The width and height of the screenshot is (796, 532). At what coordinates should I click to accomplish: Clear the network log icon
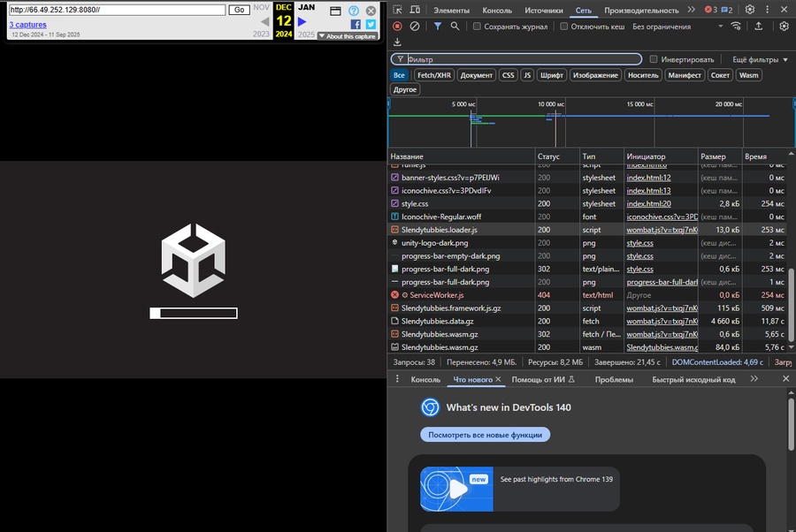[x=415, y=26]
